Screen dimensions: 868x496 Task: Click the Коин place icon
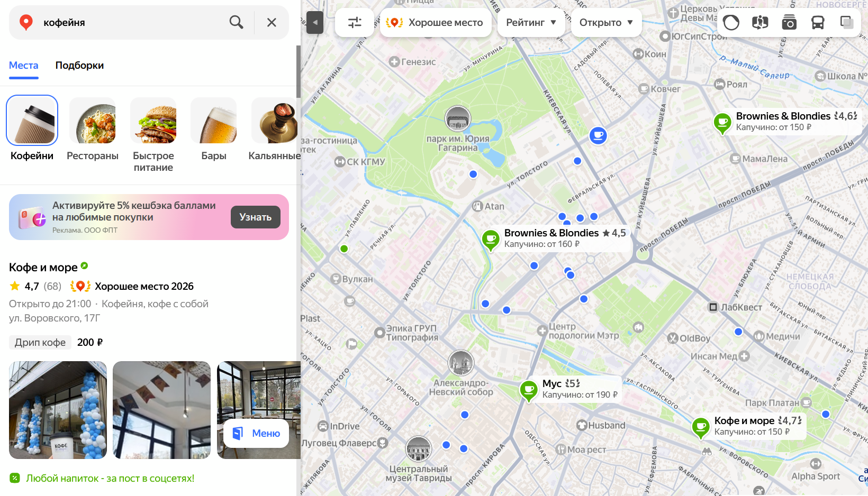638,54
